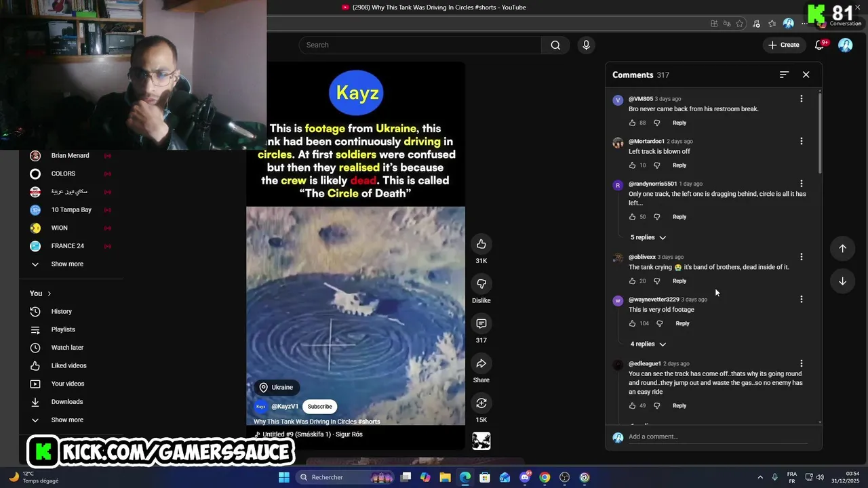Image resolution: width=868 pixels, height=488 pixels.
Task: Reply to @oblivexx's comment
Action: click(x=679, y=281)
